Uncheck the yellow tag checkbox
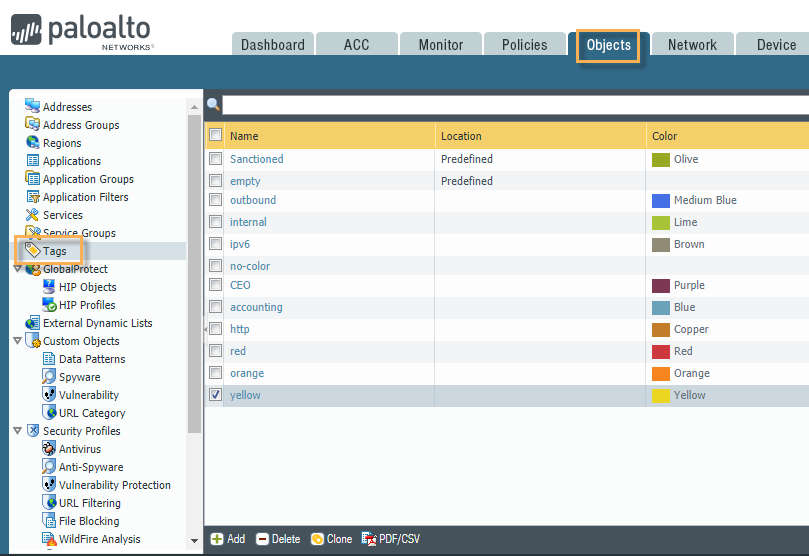The image size is (809, 556). click(215, 395)
